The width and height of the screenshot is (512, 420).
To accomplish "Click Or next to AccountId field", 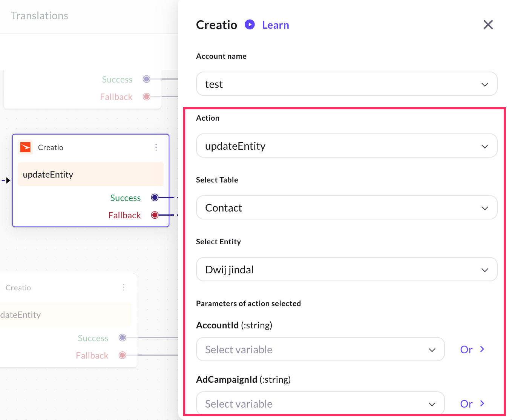I will [x=472, y=349].
